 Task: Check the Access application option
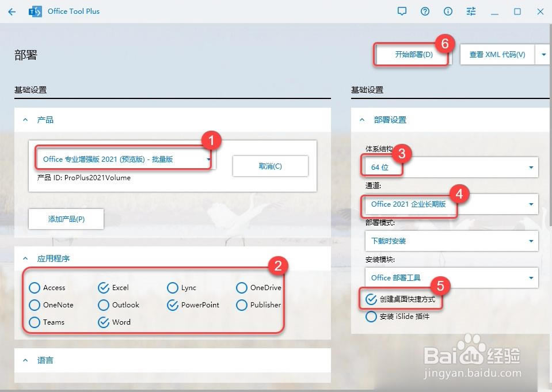(47, 288)
